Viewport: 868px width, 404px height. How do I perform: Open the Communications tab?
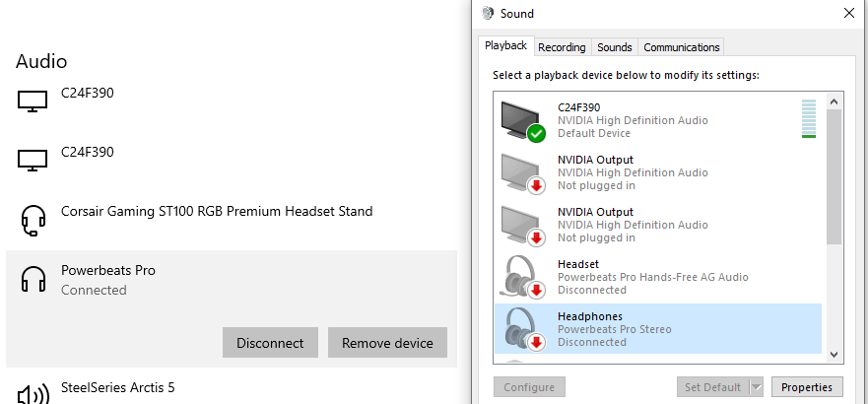tap(682, 47)
